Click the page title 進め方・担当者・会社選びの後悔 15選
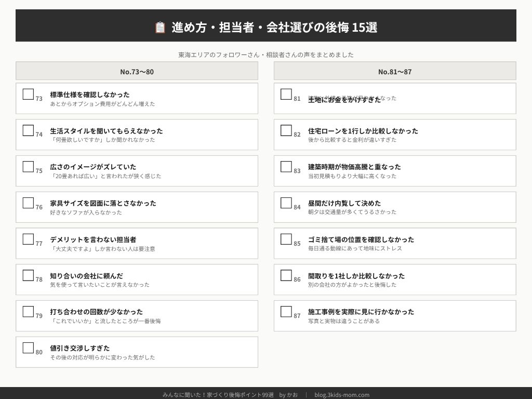532x399 pixels. click(274, 28)
